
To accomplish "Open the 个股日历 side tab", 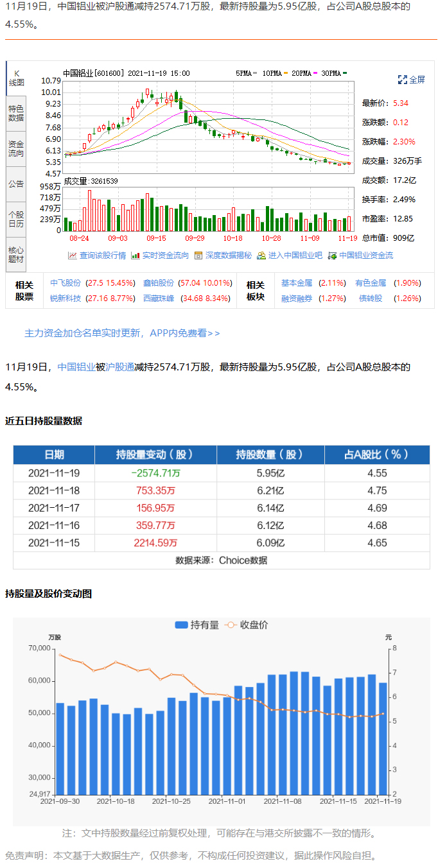I will point(16,220).
